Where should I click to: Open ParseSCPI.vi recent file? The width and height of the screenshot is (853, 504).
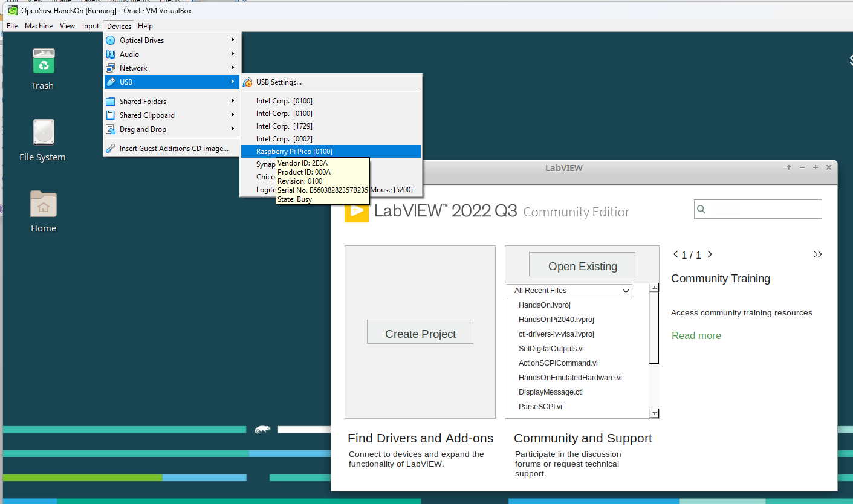(540, 407)
